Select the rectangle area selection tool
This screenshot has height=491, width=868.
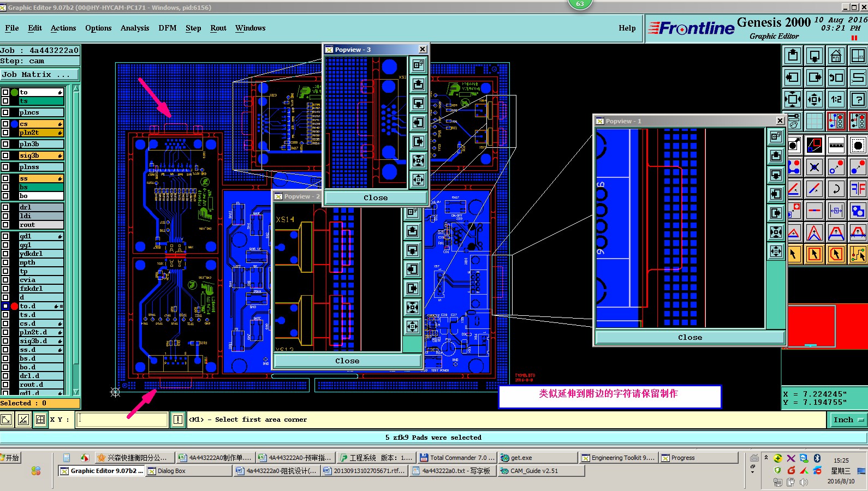pos(815,254)
